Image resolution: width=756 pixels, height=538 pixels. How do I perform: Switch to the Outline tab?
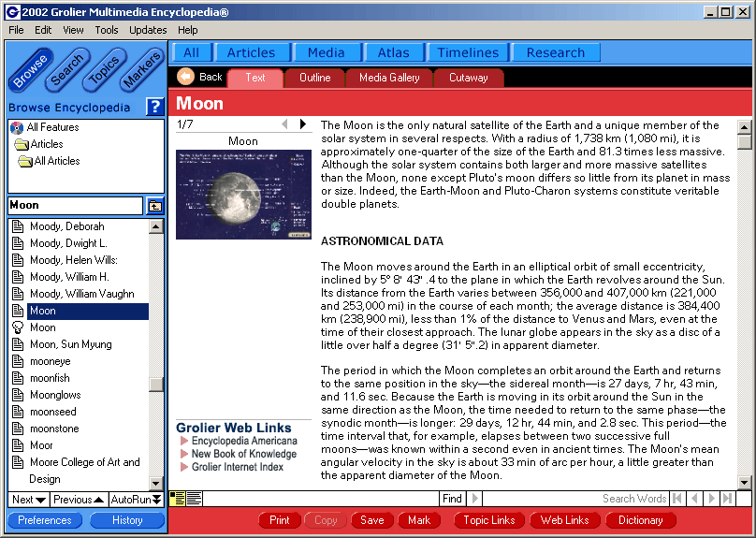click(x=314, y=78)
